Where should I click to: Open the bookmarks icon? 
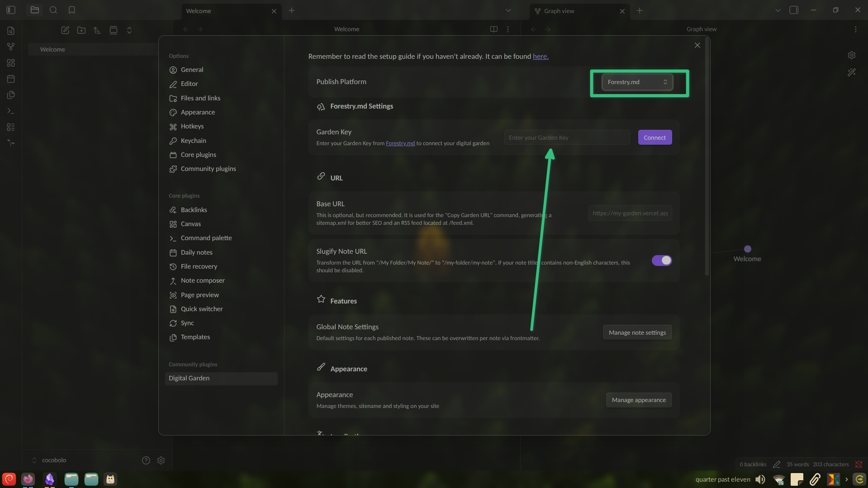coord(72,10)
